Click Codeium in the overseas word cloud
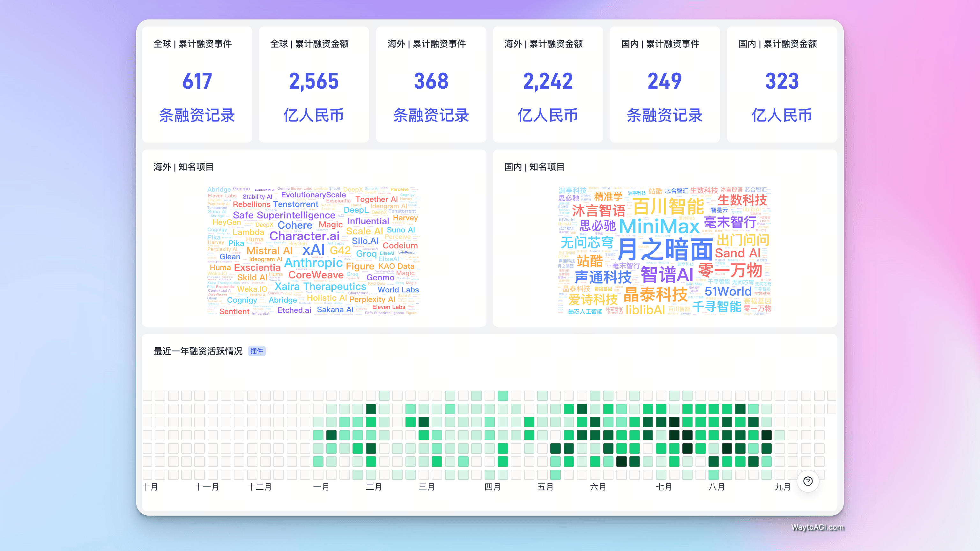This screenshot has width=980, height=551. (400, 246)
